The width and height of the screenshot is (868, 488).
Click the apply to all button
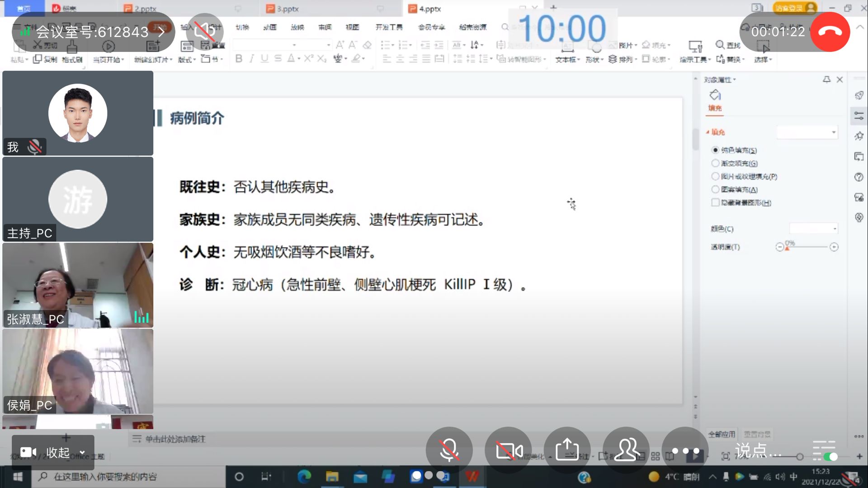722,434
